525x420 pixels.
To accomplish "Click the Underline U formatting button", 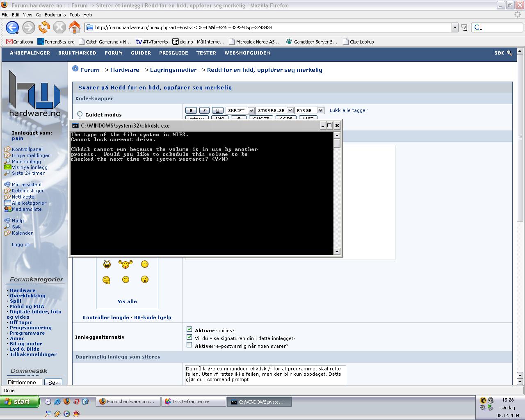I will coord(218,110).
